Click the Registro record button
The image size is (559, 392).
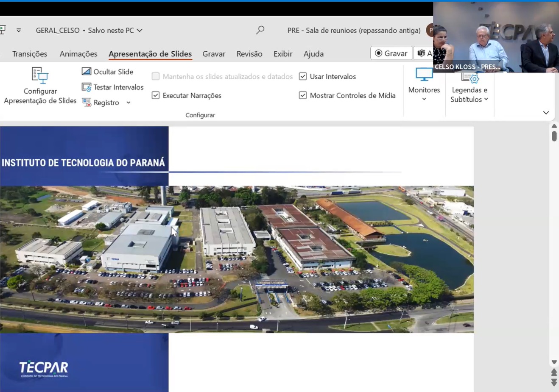pyautogui.click(x=101, y=103)
